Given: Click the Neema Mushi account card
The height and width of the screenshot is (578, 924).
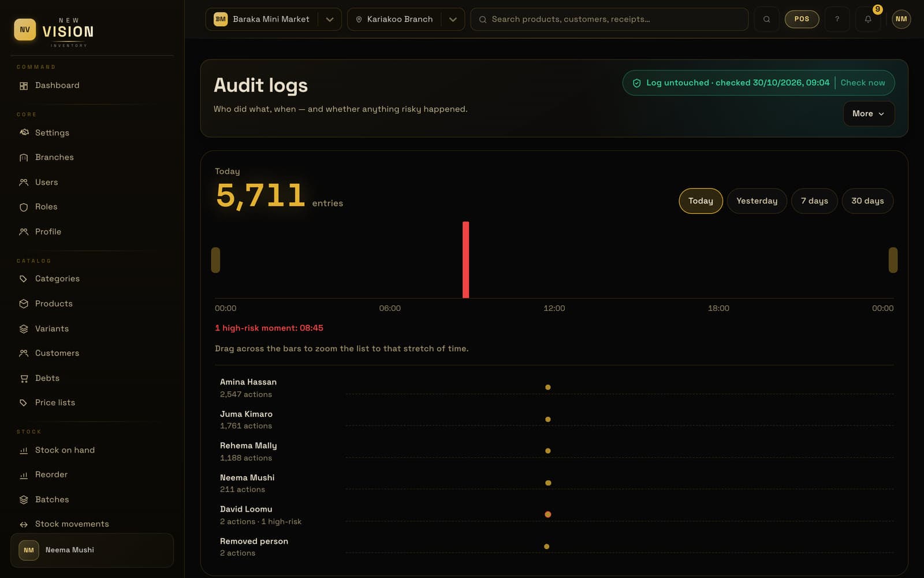Looking at the screenshot, I should click(x=92, y=550).
